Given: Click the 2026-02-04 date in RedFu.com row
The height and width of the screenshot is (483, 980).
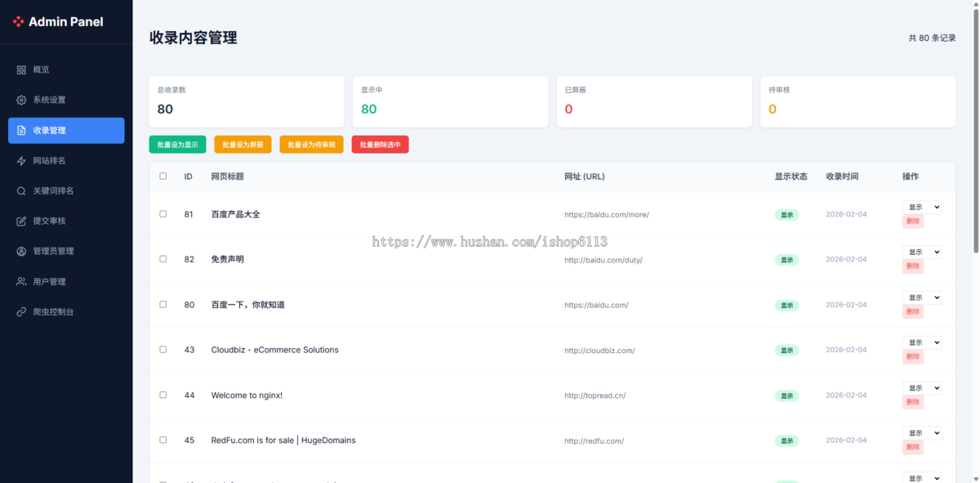Looking at the screenshot, I should tap(846, 441).
